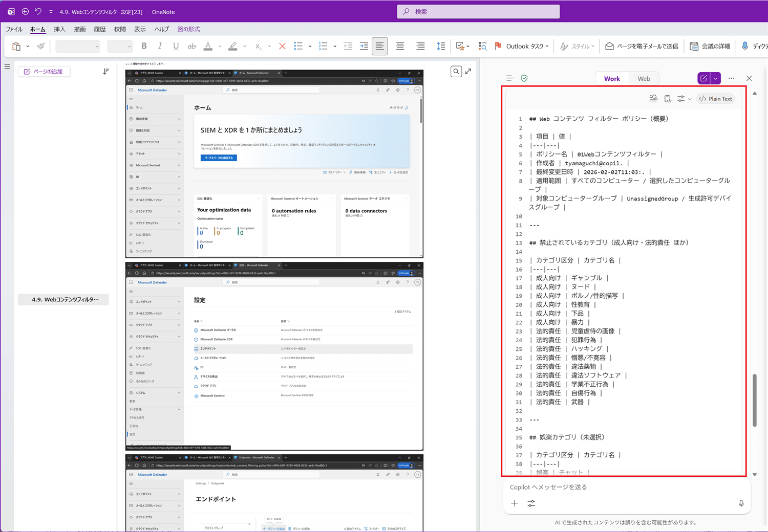768x532 pixels.
Task: Click the microphone icon in Copilot input
Action: click(741, 504)
